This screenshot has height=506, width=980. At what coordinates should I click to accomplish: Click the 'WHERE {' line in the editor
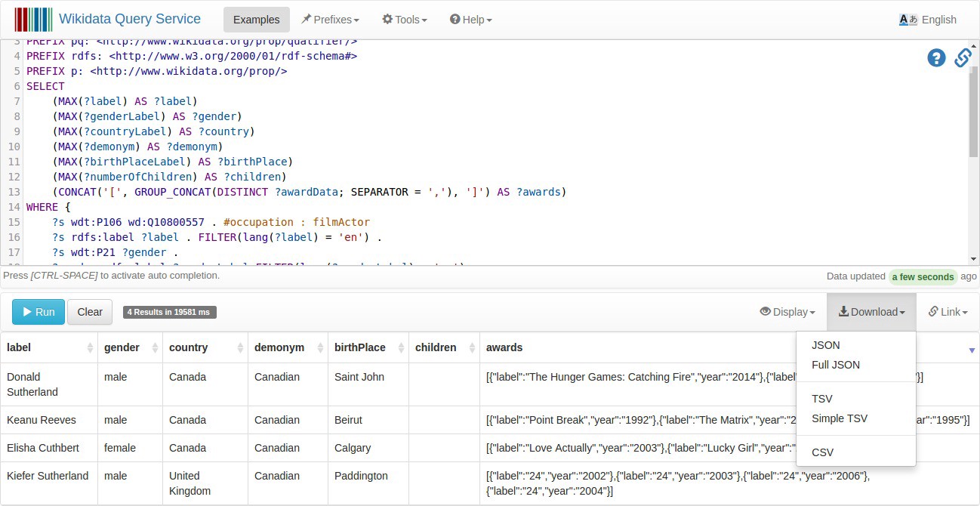click(x=48, y=207)
